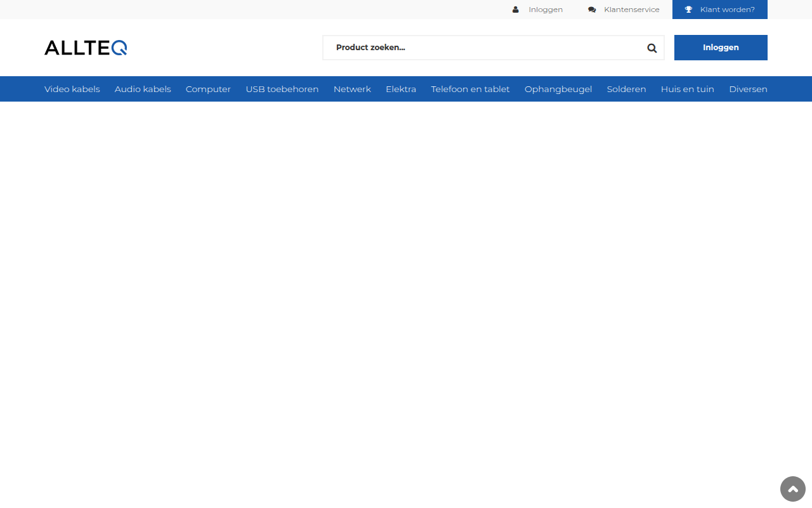Viewport: 812px width, 508px height.
Task: Click the chat bubbles icon beside Klantenservice
Action: [592, 10]
